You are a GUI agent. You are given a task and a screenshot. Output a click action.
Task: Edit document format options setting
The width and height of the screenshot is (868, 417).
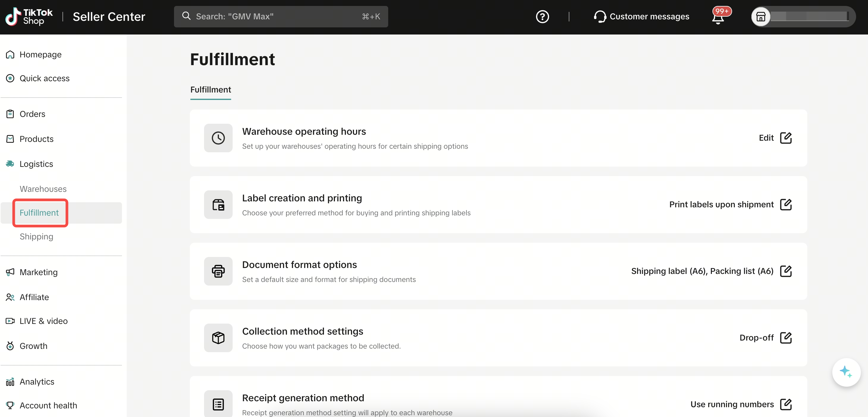click(786, 271)
